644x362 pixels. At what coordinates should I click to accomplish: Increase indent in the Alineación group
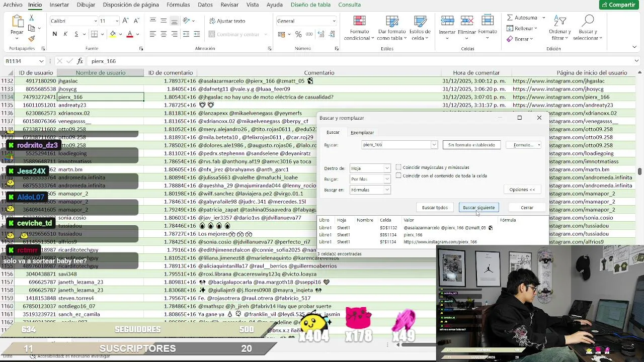pyautogui.click(x=197, y=34)
